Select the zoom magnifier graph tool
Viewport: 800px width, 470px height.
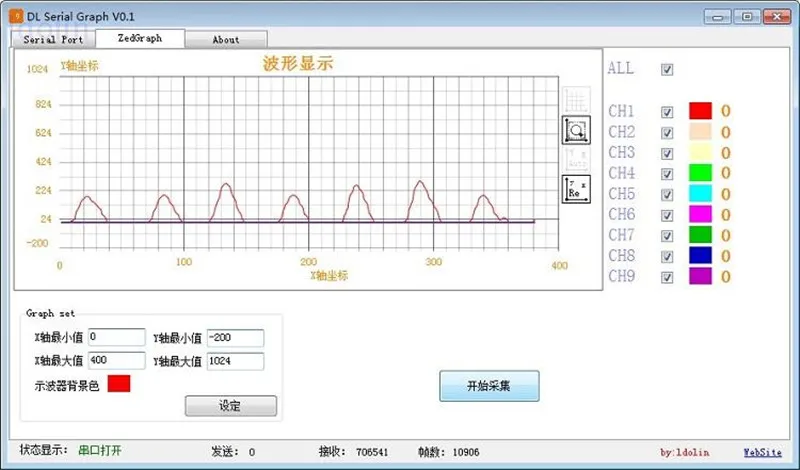576,130
